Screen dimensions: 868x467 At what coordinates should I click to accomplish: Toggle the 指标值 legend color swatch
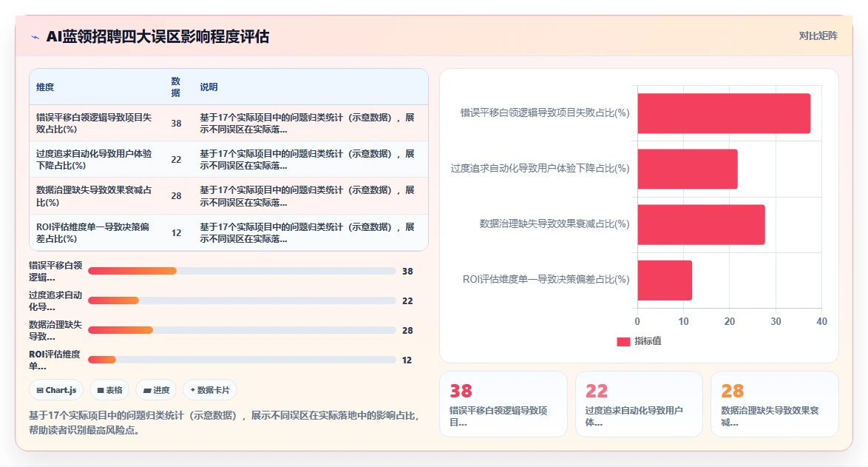tap(623, 341)
